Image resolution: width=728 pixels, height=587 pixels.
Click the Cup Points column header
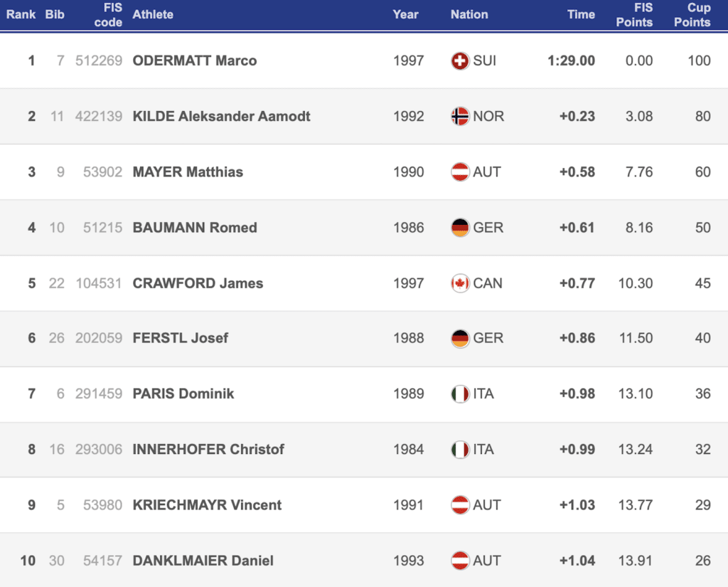coord(692,15)
